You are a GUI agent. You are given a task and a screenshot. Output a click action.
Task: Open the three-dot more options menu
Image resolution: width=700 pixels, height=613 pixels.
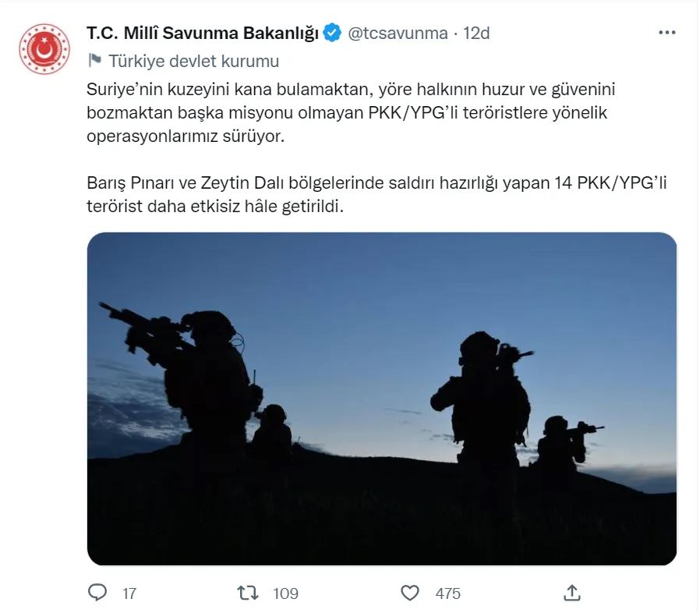666,33
